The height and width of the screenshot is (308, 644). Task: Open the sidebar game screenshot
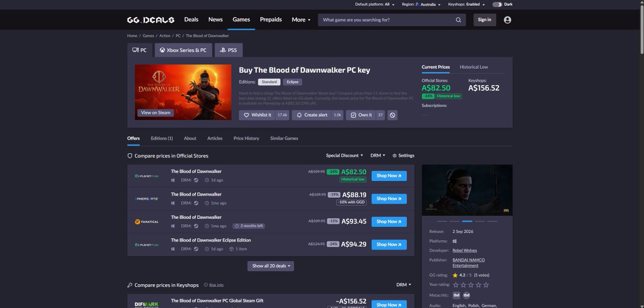pos(467,190)
